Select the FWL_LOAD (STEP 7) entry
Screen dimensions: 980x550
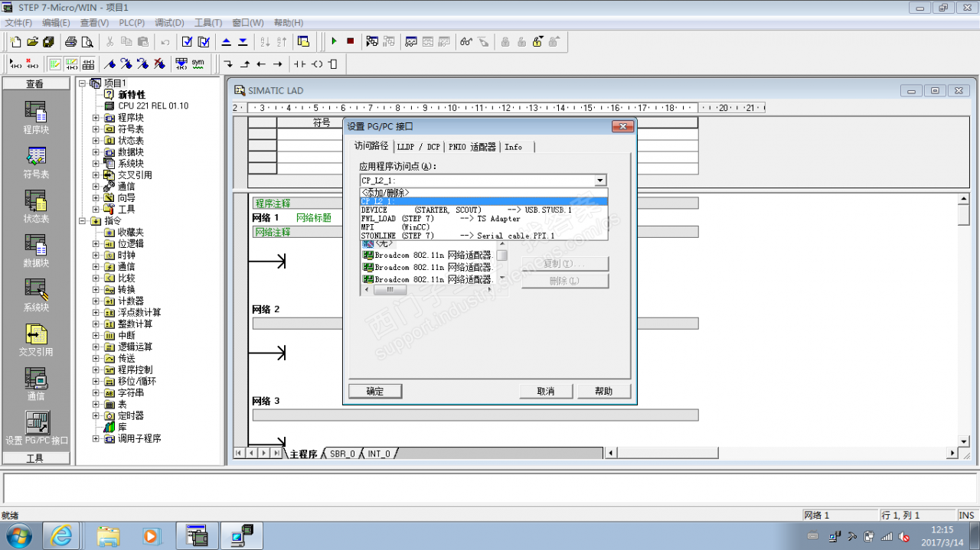[x=484, y=219]
